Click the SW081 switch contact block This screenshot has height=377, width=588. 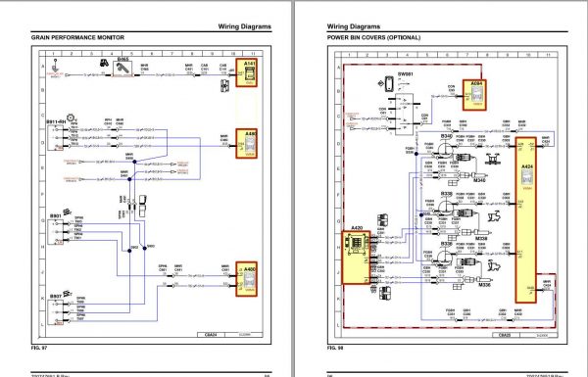pos(404,115)
